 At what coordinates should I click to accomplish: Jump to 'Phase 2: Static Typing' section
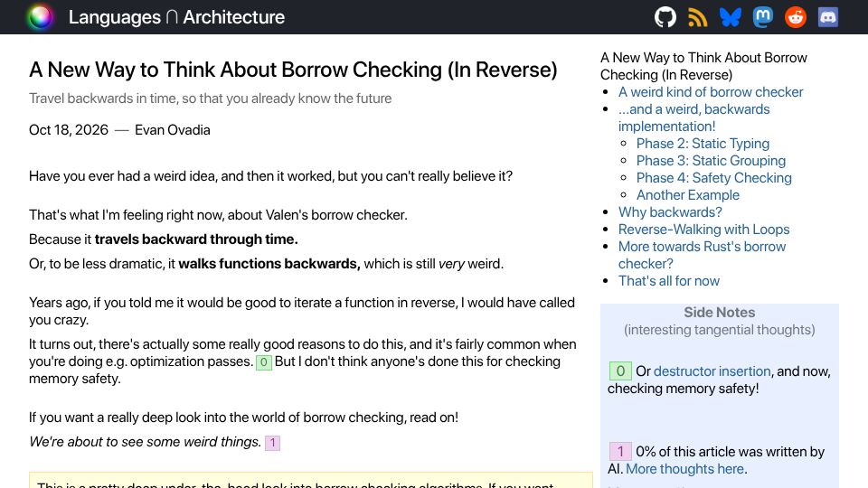[703, 144]
